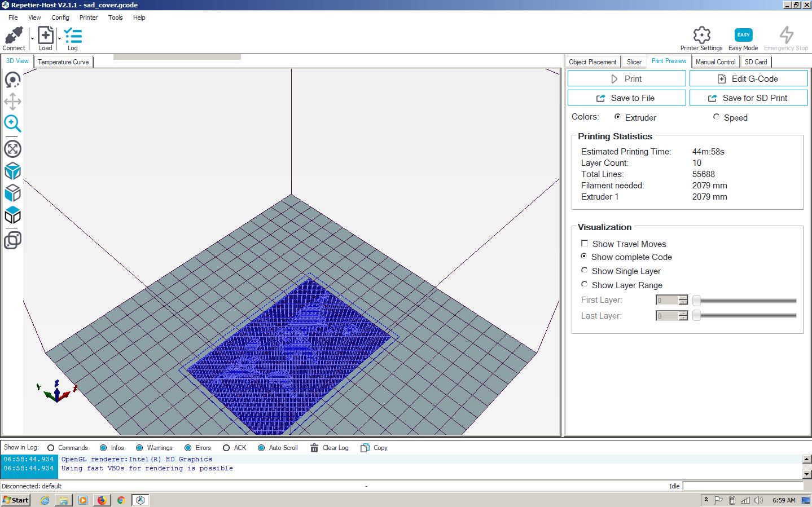Toggle Warnings in log filter
This screenshot has height=507, width=812.
139,448
